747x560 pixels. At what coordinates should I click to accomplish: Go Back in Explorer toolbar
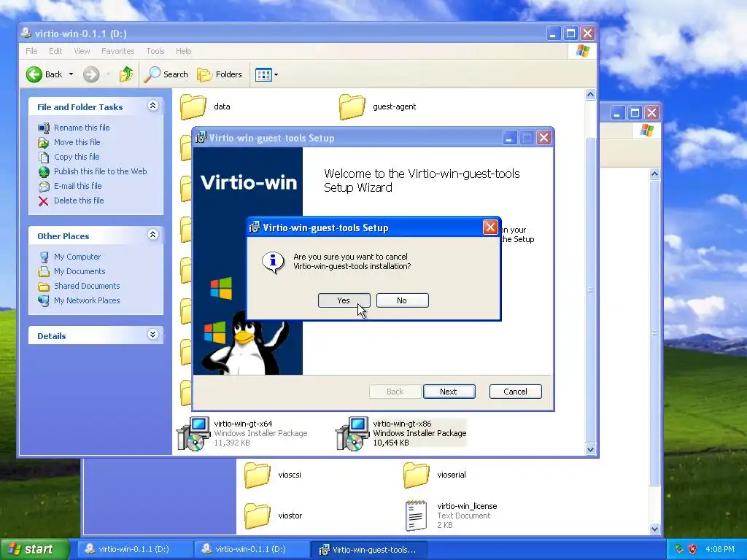click(44, 74)
